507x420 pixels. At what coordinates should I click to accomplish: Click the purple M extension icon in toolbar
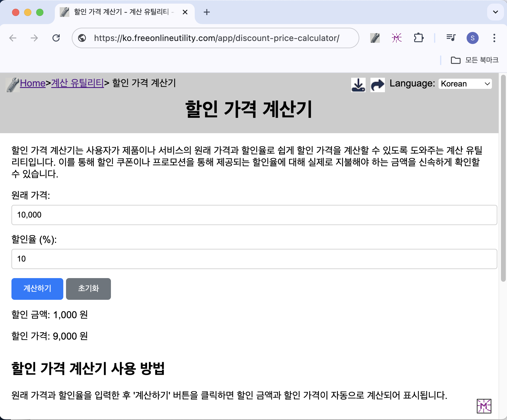pyautogui.click(x=397, y=38)
